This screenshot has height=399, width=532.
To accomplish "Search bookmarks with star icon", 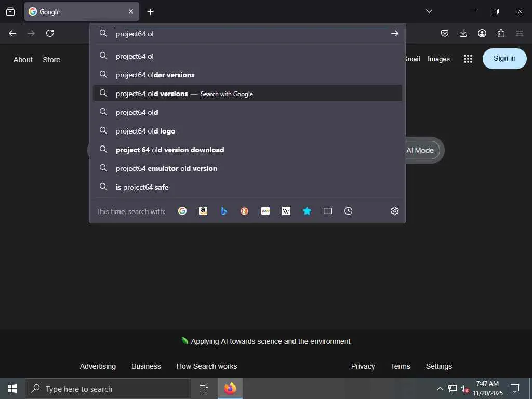I will coord(307,211).
